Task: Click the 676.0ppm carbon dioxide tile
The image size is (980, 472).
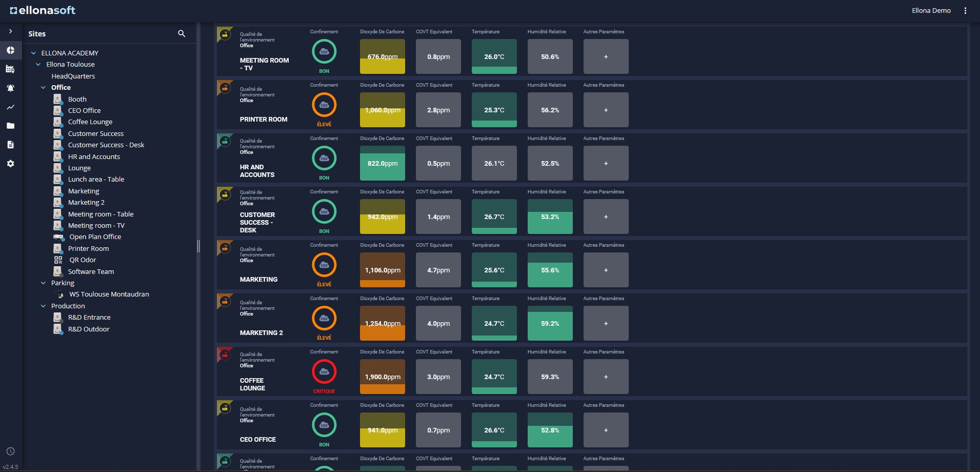Action: (x=383, y=56)
